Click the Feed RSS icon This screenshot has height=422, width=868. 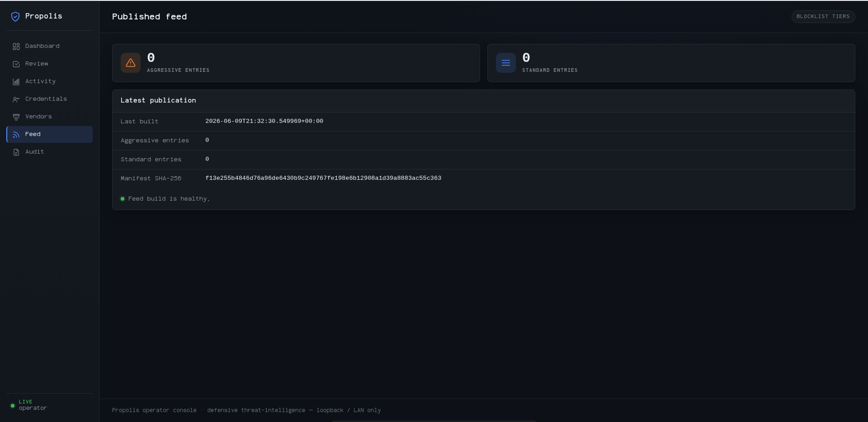(16, 135)
